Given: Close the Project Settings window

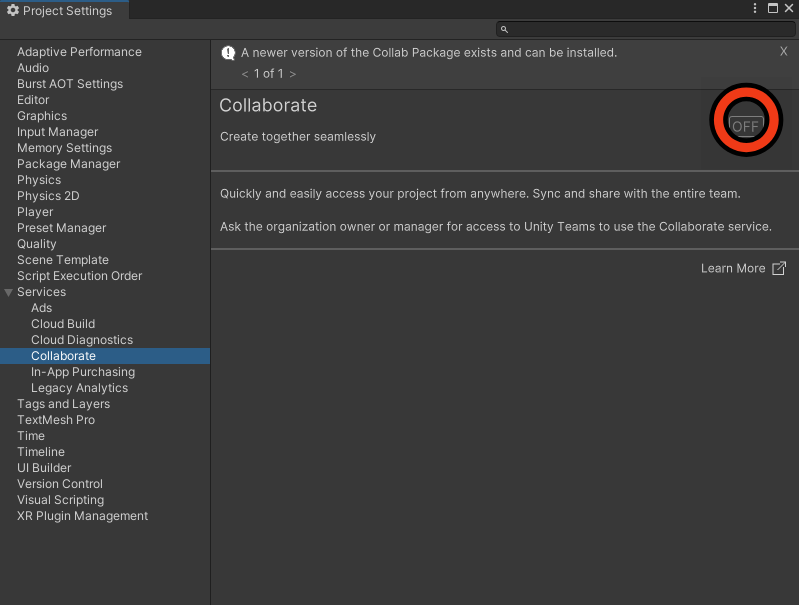Looking at the screenshot, I should (789, 8).
